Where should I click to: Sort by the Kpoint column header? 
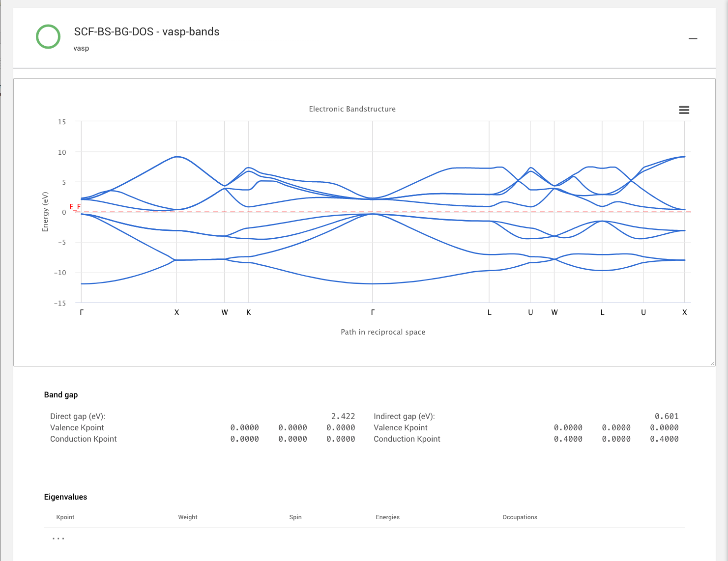click(65, 517)
